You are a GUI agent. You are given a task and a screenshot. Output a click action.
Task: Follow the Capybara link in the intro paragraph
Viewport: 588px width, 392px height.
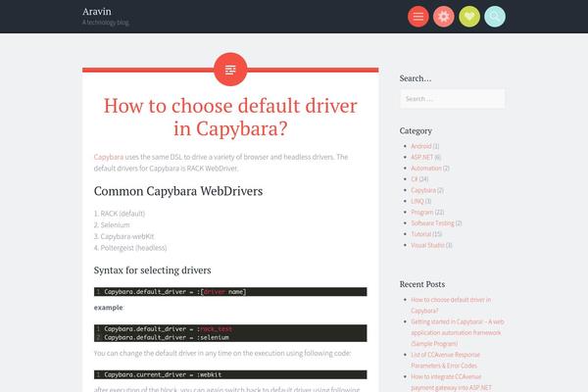point(109,157)
